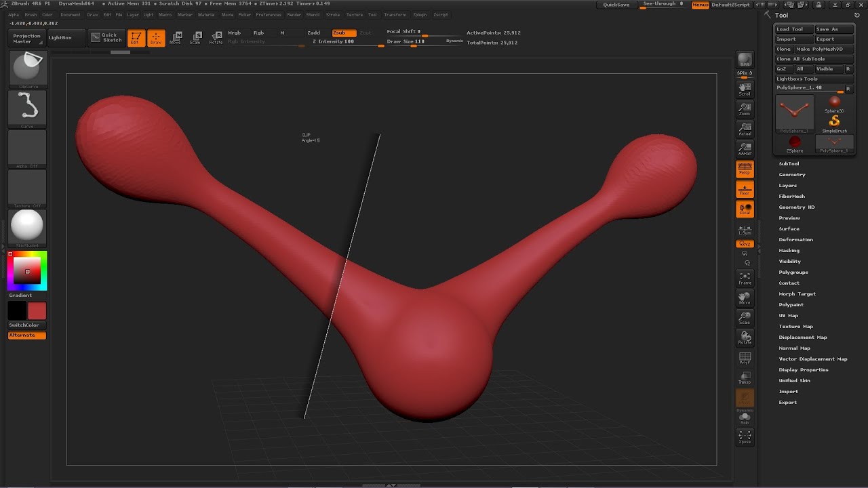Screen dimensions: 868x488
Task: Expand the Deformation section
Action: click(796, 239)
